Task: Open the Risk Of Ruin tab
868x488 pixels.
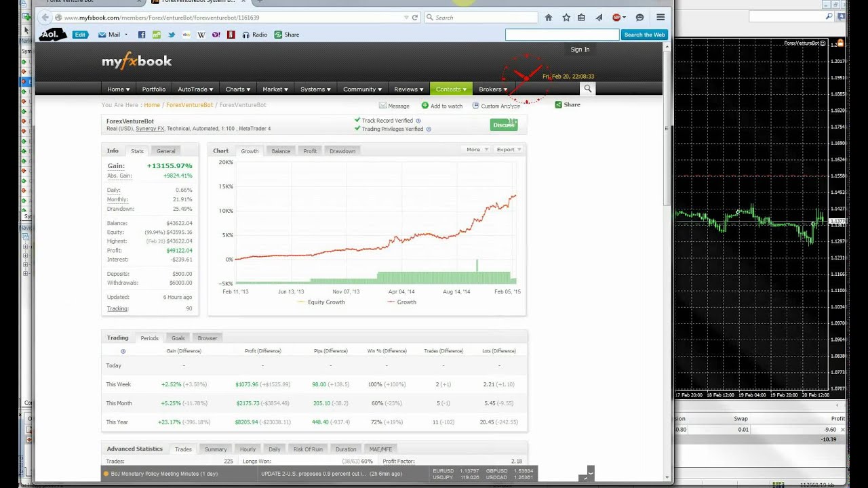Action: (308, 449)
